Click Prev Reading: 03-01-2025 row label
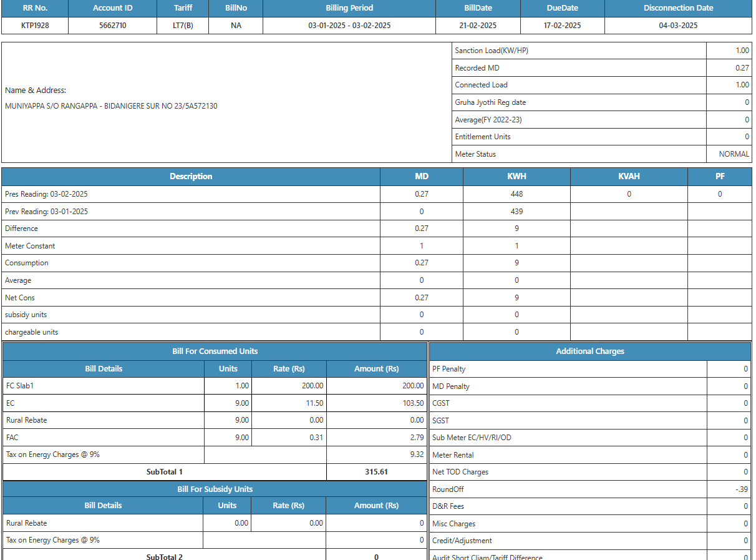 click(46, 212)
